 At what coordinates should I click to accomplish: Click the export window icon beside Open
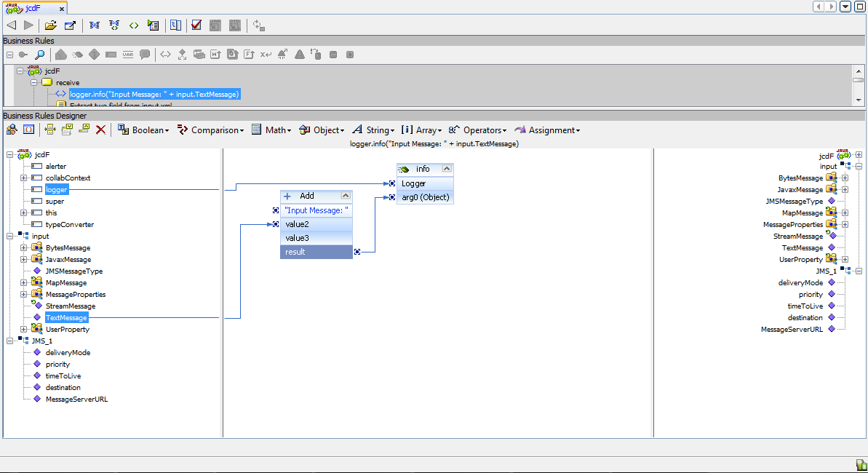pyautogui.click(x=70, y=25)
